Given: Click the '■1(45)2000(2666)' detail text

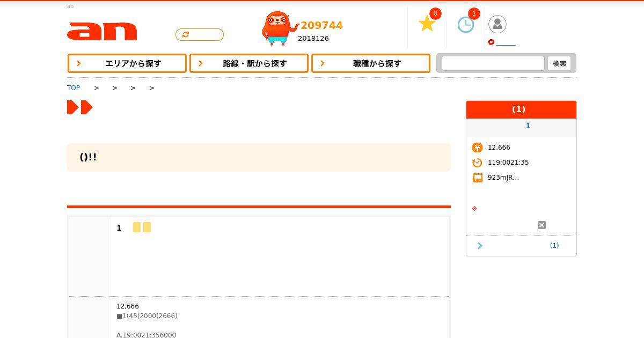Looking at the screenshot, I should (x=147, y=316).
